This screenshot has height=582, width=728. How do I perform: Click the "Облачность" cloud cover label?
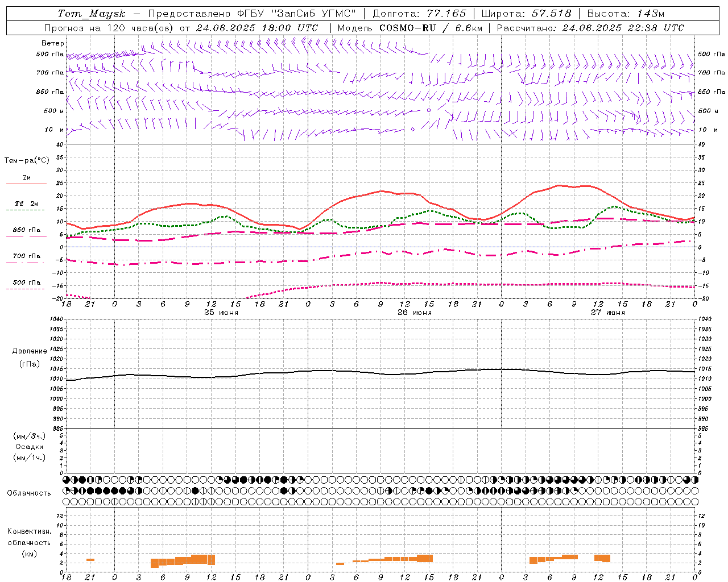click(29, 493)
